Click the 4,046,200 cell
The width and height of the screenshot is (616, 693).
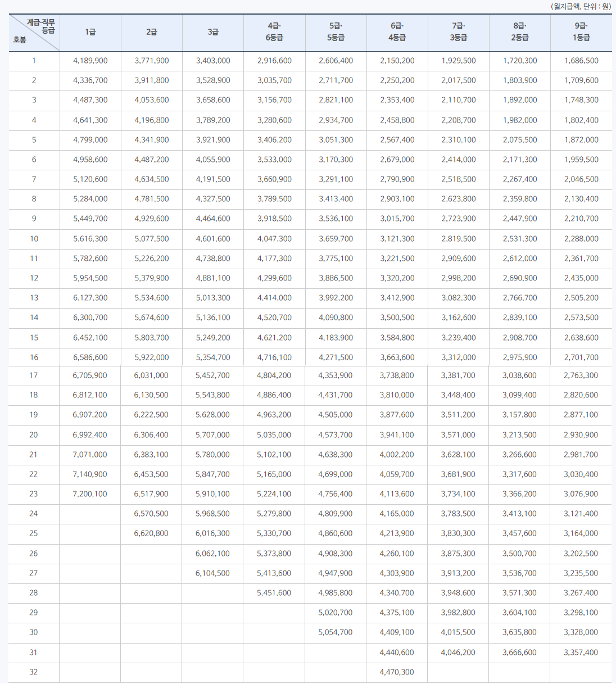point(458,653)
